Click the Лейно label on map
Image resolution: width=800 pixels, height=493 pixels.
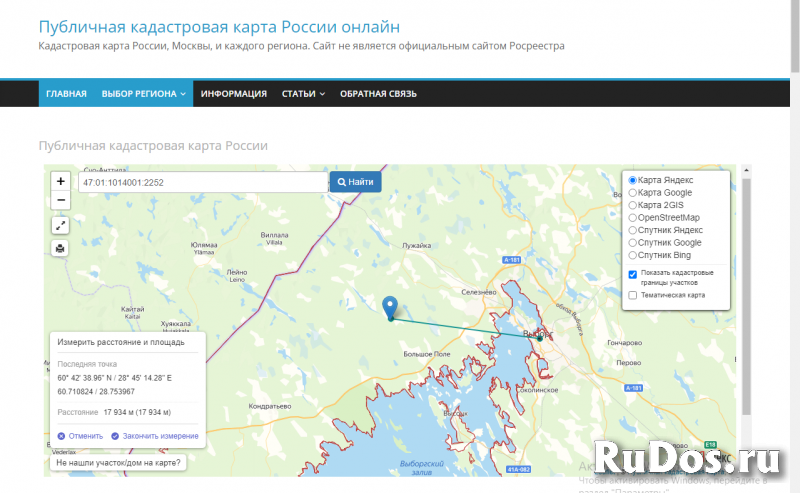pos(237,273)
